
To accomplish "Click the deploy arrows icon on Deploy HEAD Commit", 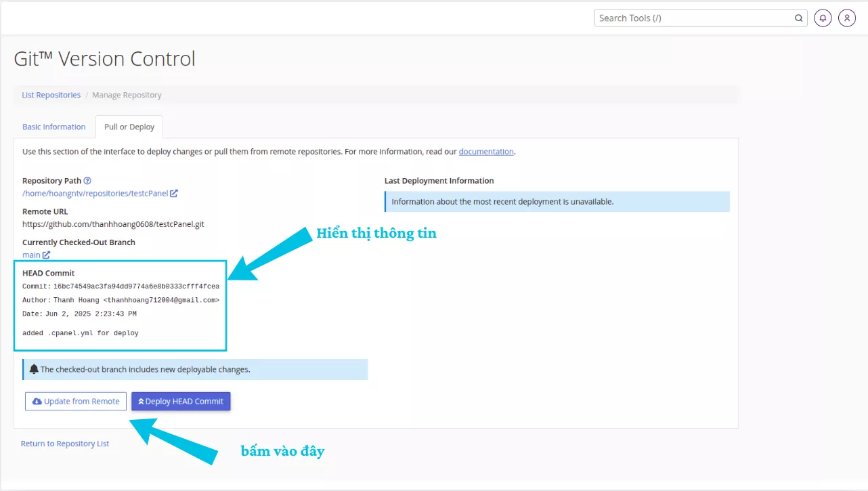I will [141, 401].
